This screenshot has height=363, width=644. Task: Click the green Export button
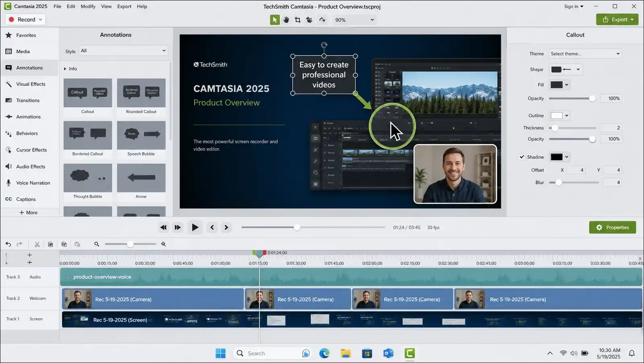(617, 19)
